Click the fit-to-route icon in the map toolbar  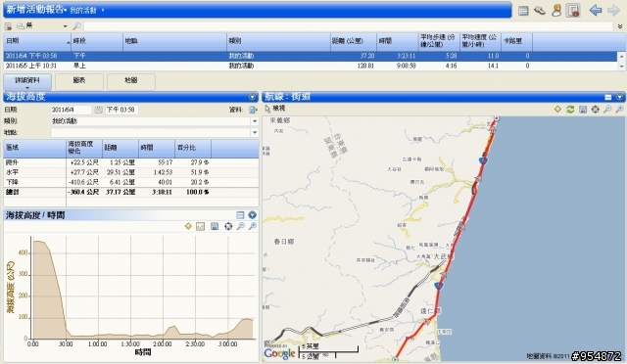click(595, 109)
